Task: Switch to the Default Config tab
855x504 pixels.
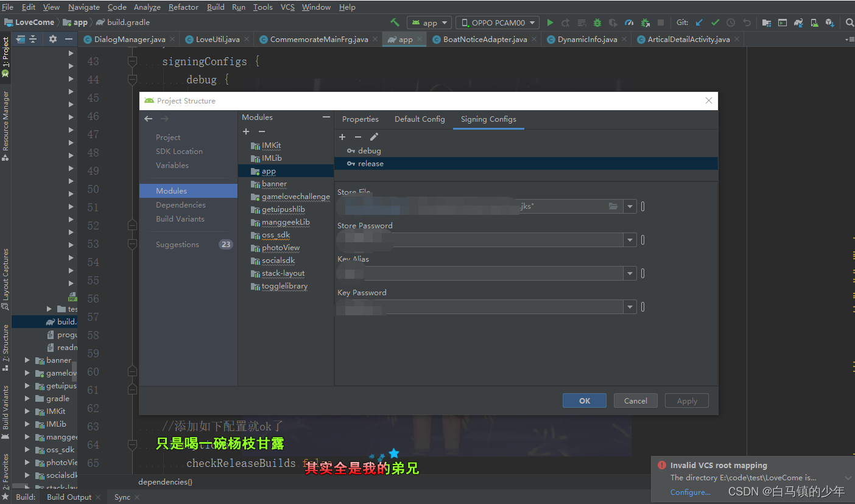Action: (x=420, y=119)
